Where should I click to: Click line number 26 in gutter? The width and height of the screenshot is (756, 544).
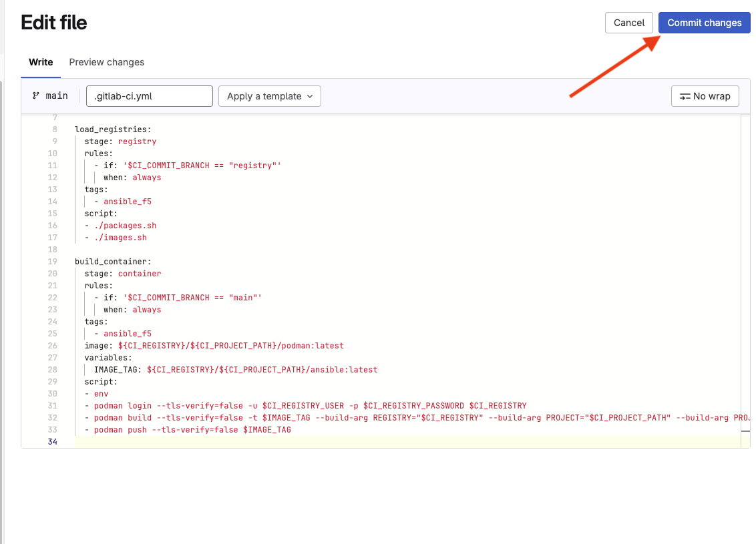coord(53,346)
